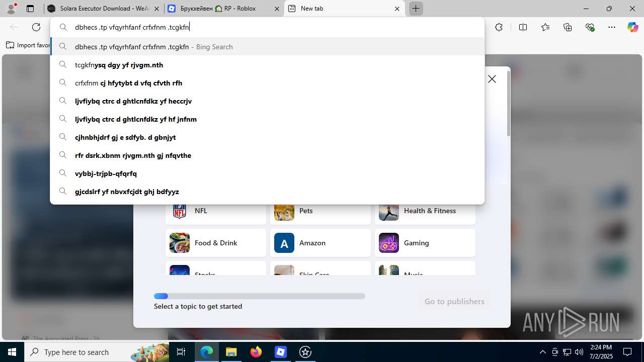Open the star-circle taskbar app icon
This screenshot has width=644, height=362.
(x=305, y=352)
